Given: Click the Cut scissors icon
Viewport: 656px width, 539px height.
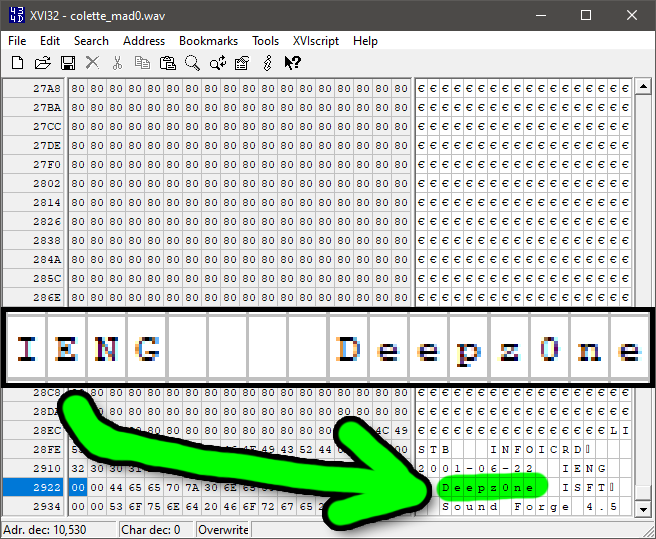Looking at the screenshot, I should click(x=118, y=63).
